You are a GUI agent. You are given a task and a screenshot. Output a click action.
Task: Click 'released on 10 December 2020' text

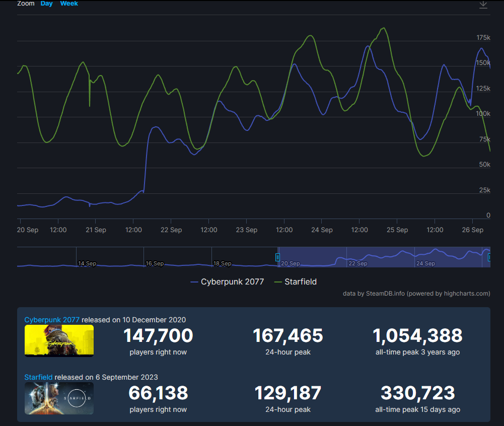coord(134,320)
